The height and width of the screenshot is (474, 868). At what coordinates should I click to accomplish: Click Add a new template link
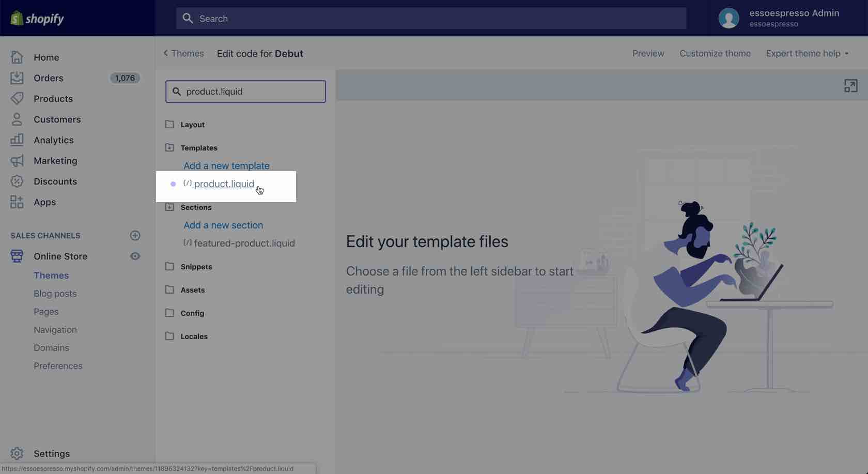click(226, 166)
